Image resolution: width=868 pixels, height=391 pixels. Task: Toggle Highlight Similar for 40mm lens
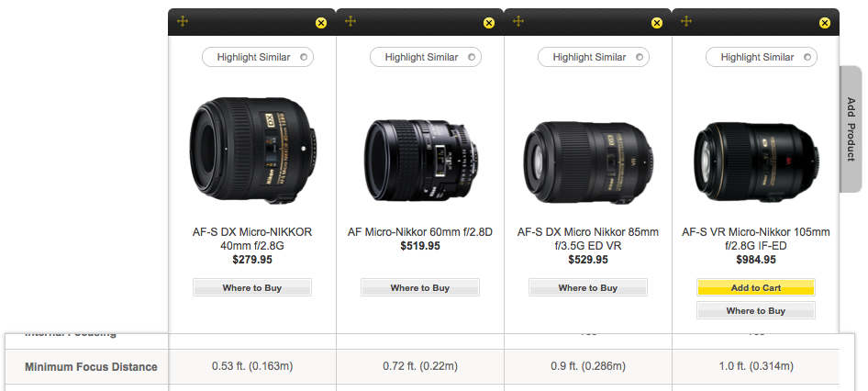pos(258,57)
